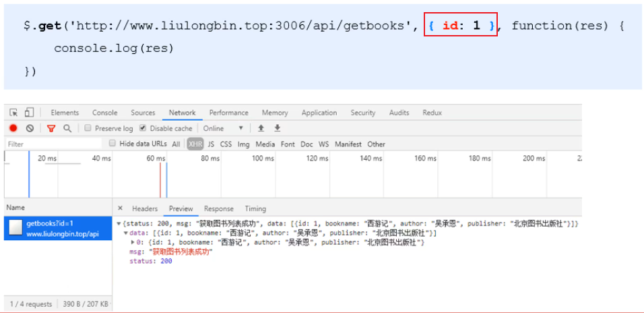Toggle the red filter funnel icon

(51, 128)
